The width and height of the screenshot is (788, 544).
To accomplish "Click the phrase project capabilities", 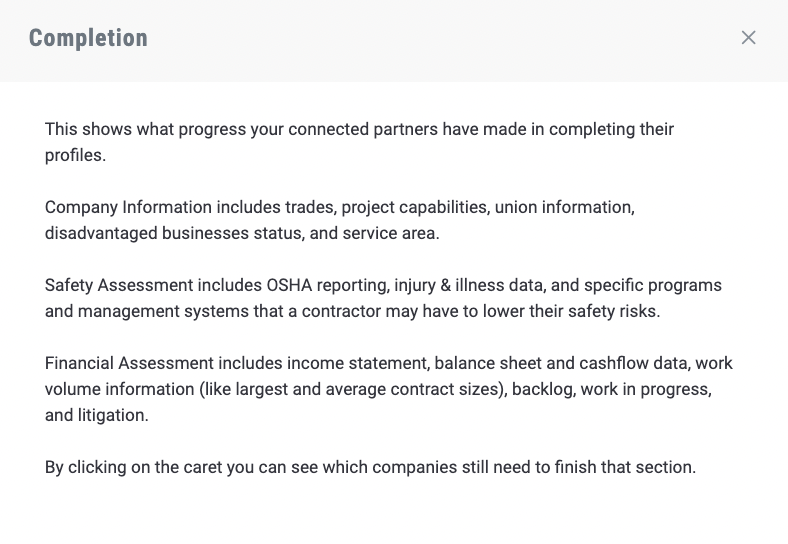I will (x=415, y=208).
